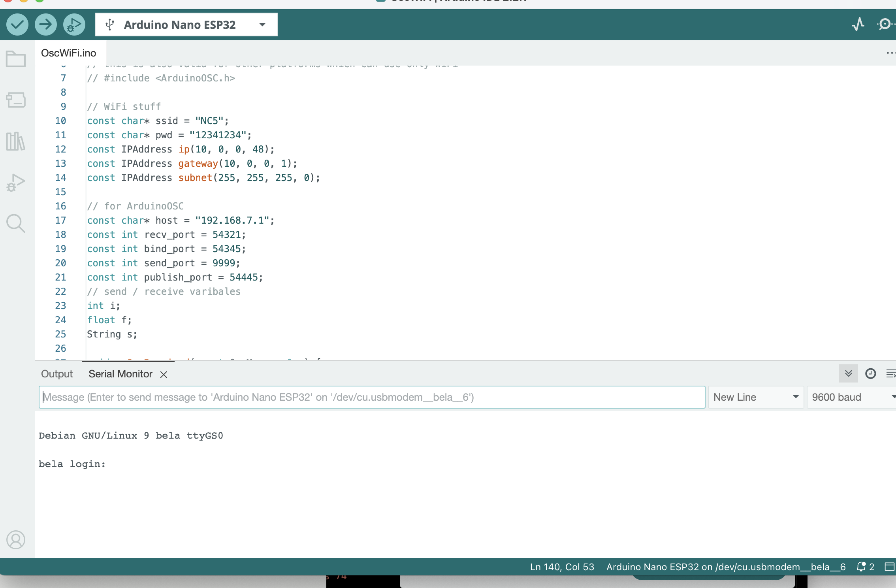Open the New Line line-ending dropdown
The height and width of the screenshot is (588, 896).
tap(755, 397)
